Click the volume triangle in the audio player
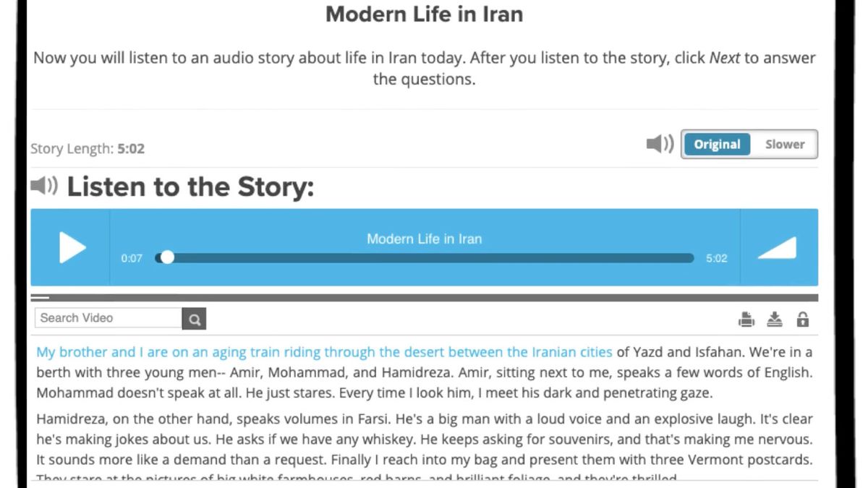Viewport: 868px width, 488px height. coord(777,248)
